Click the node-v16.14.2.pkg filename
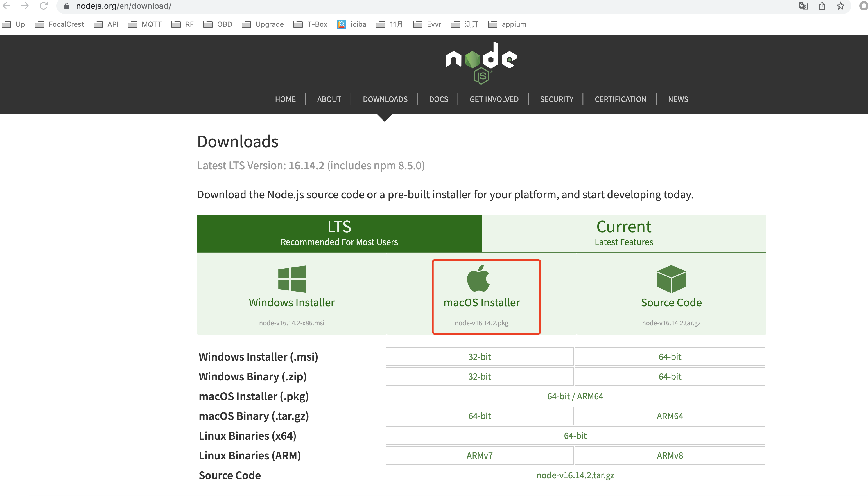The image size is (868, 496). point(481,323)
